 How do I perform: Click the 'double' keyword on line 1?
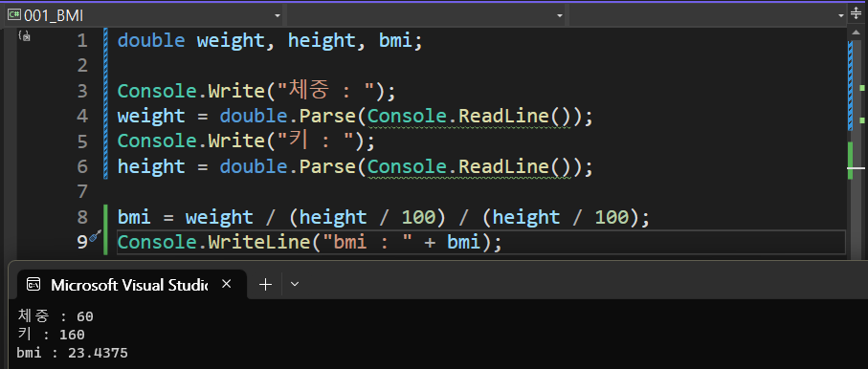pos(151,41)
